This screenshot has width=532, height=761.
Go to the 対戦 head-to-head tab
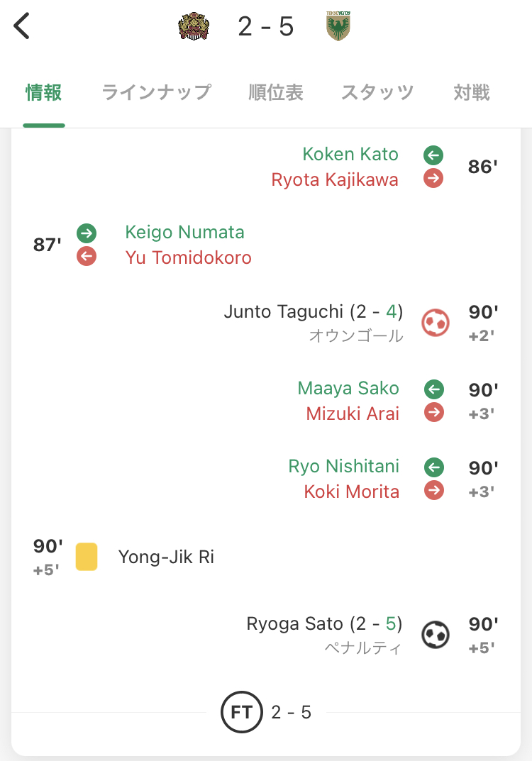coord(472,92)
